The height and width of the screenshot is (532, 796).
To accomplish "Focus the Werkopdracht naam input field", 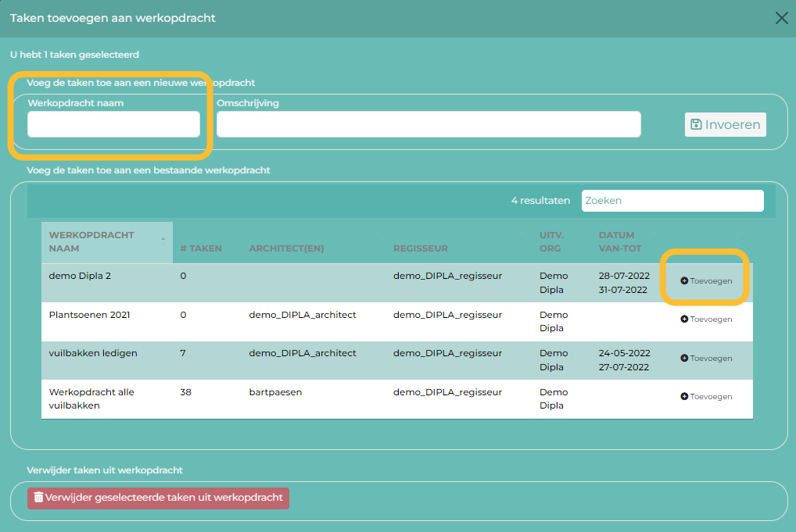I will 113,124.
